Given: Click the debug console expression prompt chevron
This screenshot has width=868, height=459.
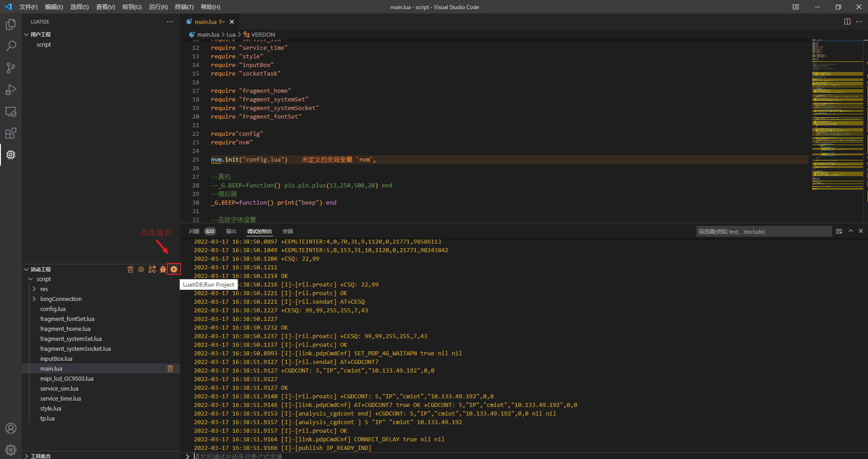Looking at the screenshot, I should (187, 456).
